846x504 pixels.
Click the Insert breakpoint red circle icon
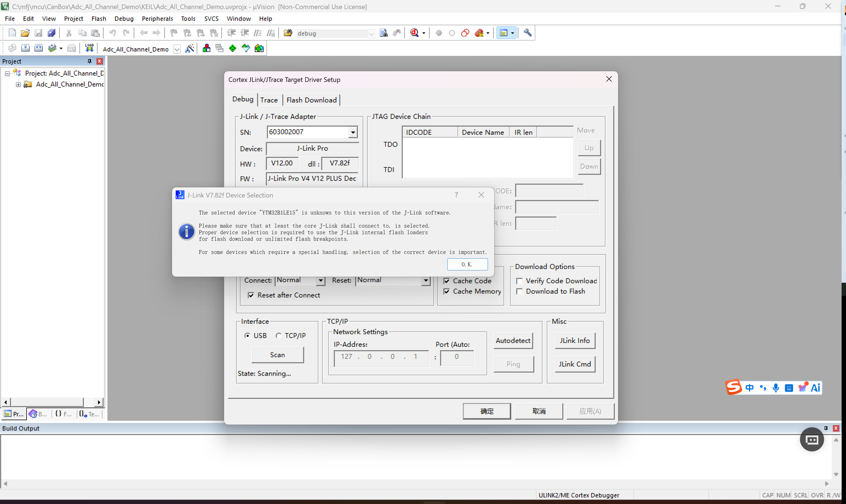pyautogui.click(x=439, y=33)
